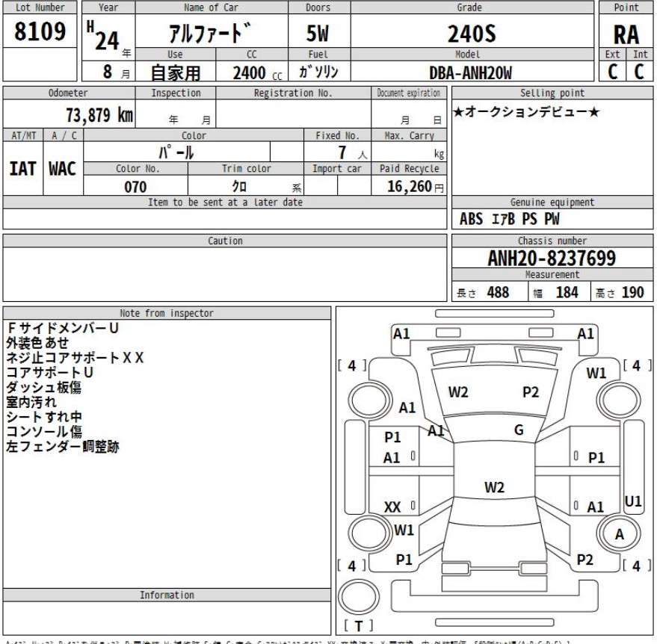657x644 pixels.
Task: Click the W2 mark on the roof
Action: pyautogui.click(x=494, y=487)
